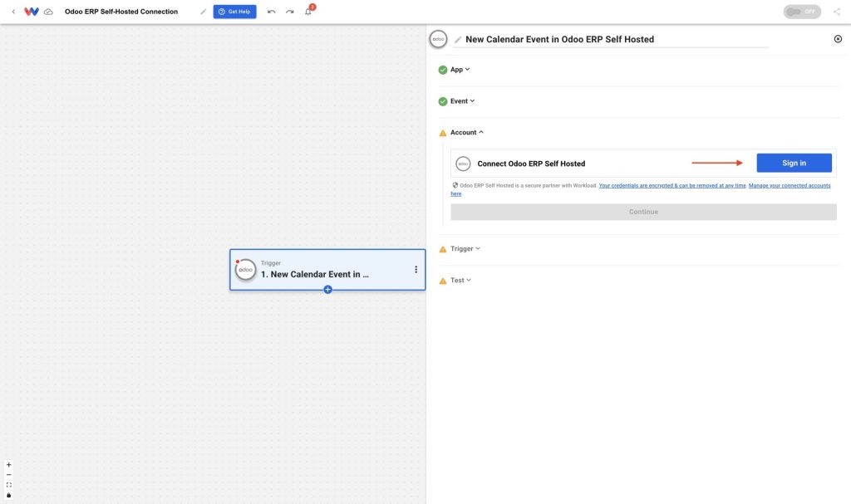Image resolution: width=851 pixels, height=504 pixels.
Task: Zoom out on the canvas
Action: pyautogui.click(x=8, y=475)
